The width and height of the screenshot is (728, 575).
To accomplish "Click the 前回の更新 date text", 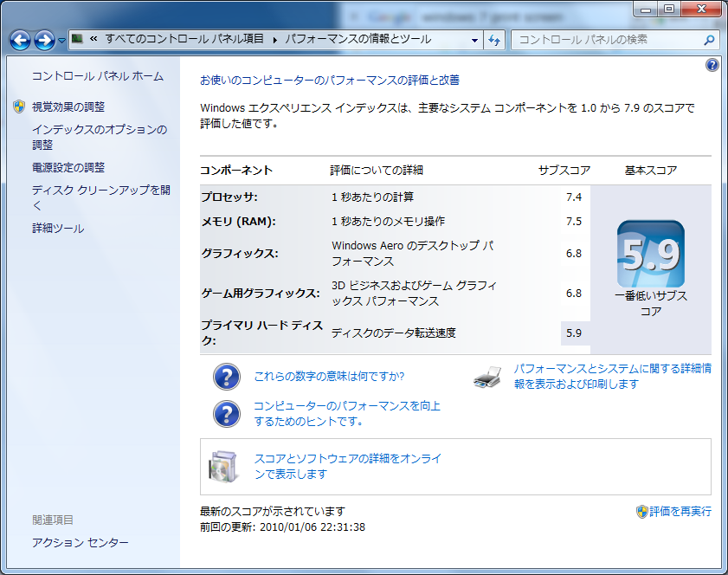I will [x=283, y=527].
